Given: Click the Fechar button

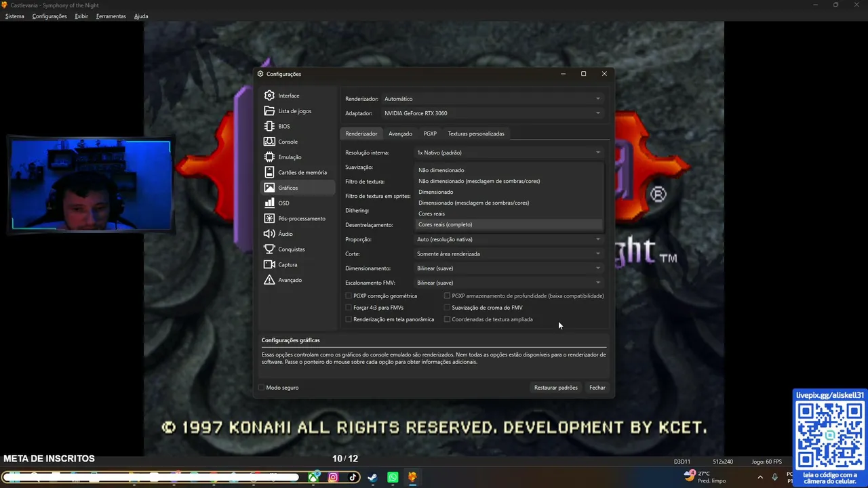Looking at the screenshot, I should [597, 388].
